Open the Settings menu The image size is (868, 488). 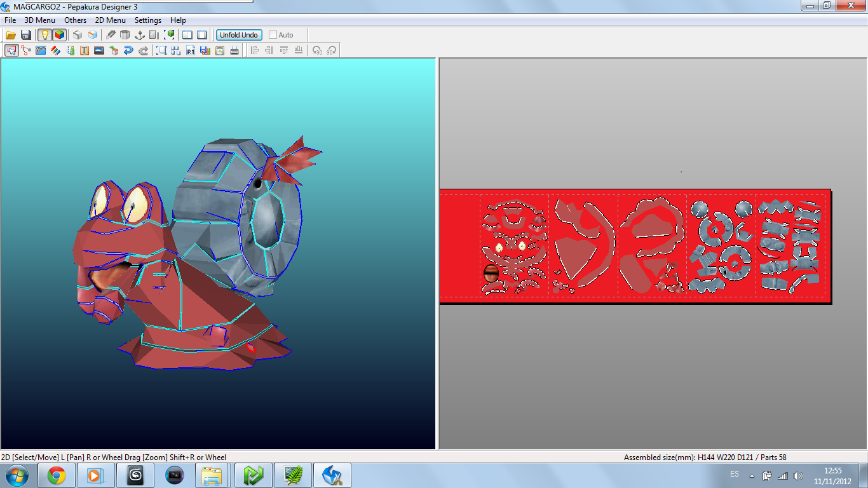(x=148, y=20)
